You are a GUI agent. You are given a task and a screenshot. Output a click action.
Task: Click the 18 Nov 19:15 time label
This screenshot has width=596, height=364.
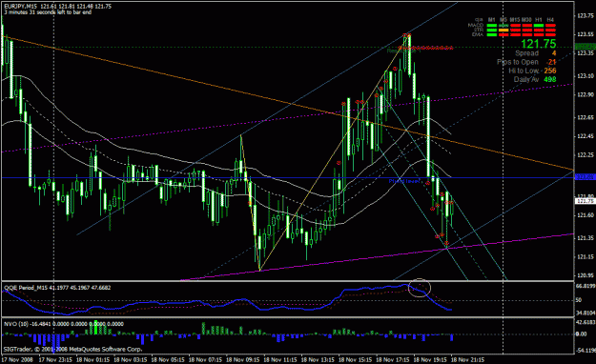point(431,359)
